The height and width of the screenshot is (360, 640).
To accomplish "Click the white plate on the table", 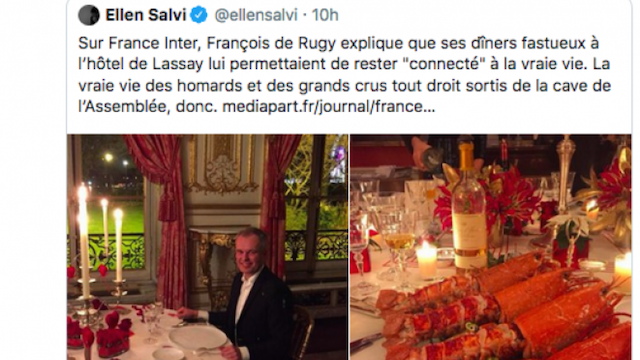I will pos(198,338).
